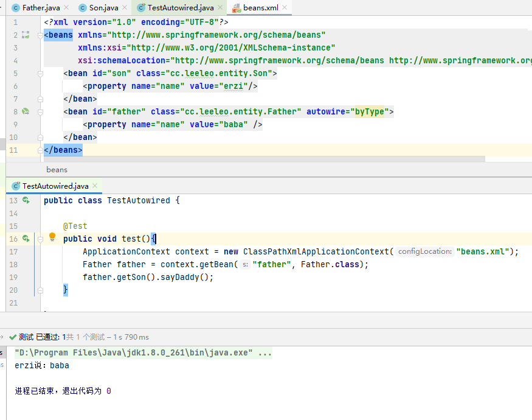This screenshot has width=532, height=420.
Task: Fold the test() method body
Action: [40, 239]
